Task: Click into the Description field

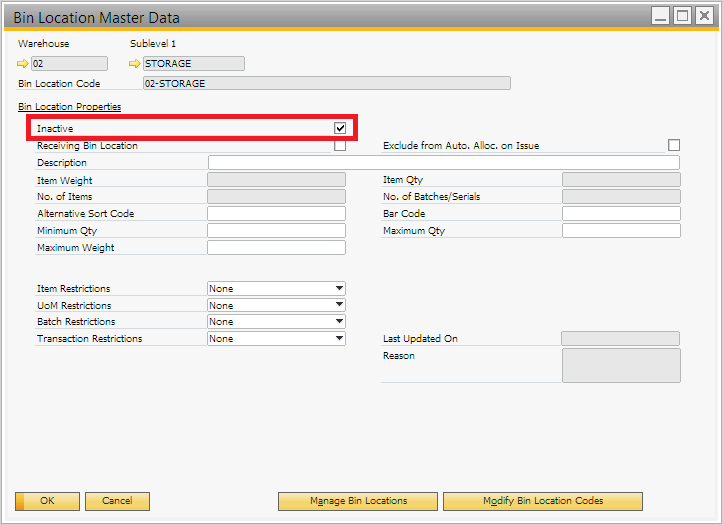Action: click(443, 163)
